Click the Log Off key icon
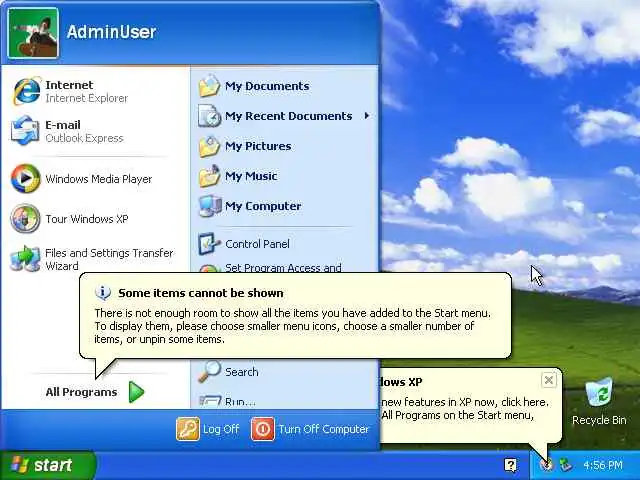This screenshot has width=640, height=480. tap(188, 429)
